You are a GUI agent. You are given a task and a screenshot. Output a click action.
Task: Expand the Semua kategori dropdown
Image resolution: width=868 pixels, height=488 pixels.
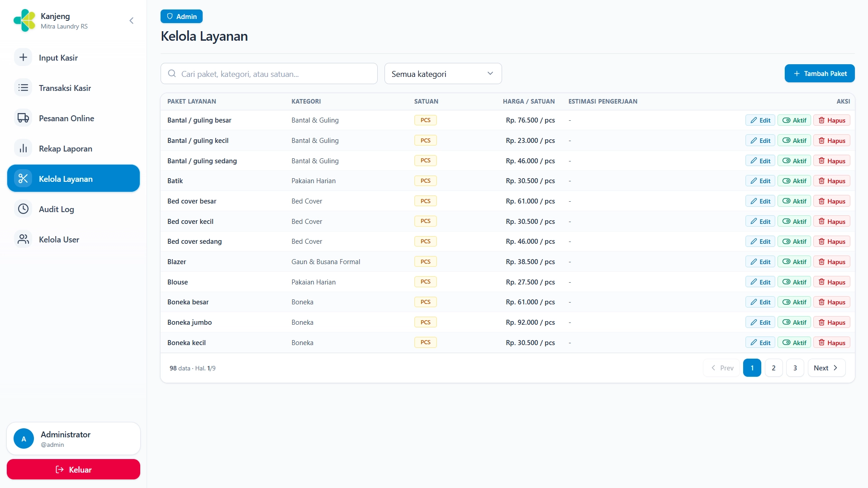click(x=443, y=74)
